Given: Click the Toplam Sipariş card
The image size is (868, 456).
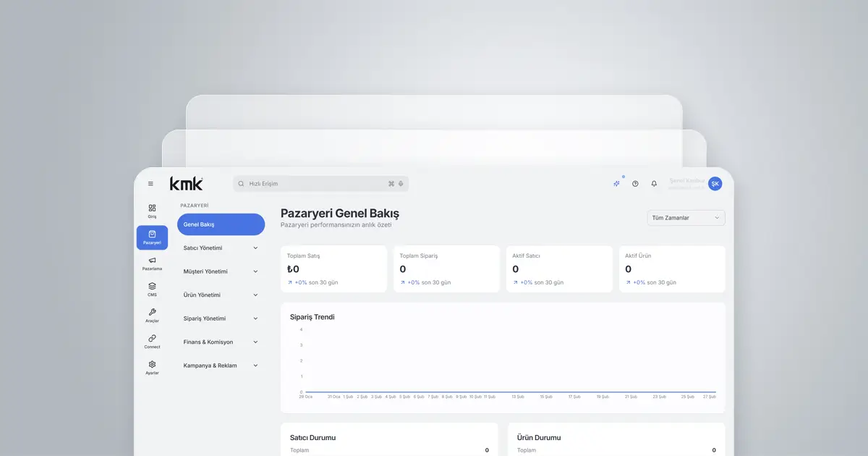Looking at the screenshot, I should tap(446, 269).
